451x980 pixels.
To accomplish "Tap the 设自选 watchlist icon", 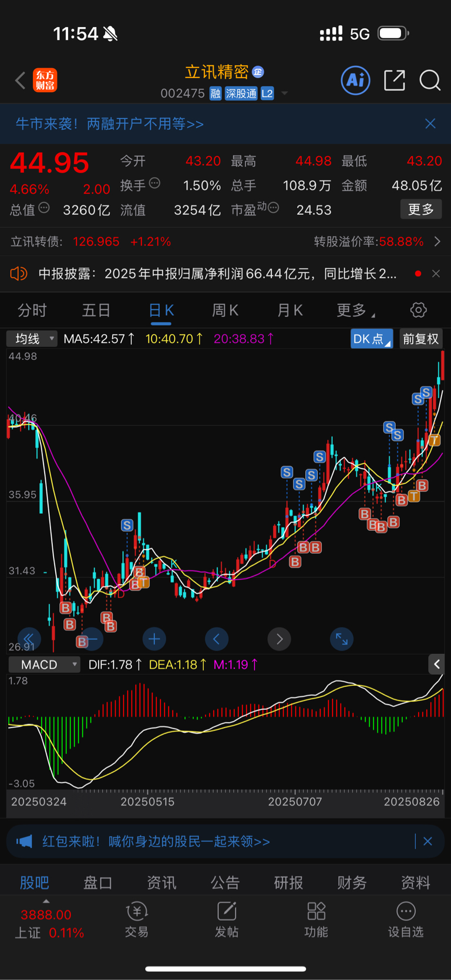I will (x=406, y=920).
